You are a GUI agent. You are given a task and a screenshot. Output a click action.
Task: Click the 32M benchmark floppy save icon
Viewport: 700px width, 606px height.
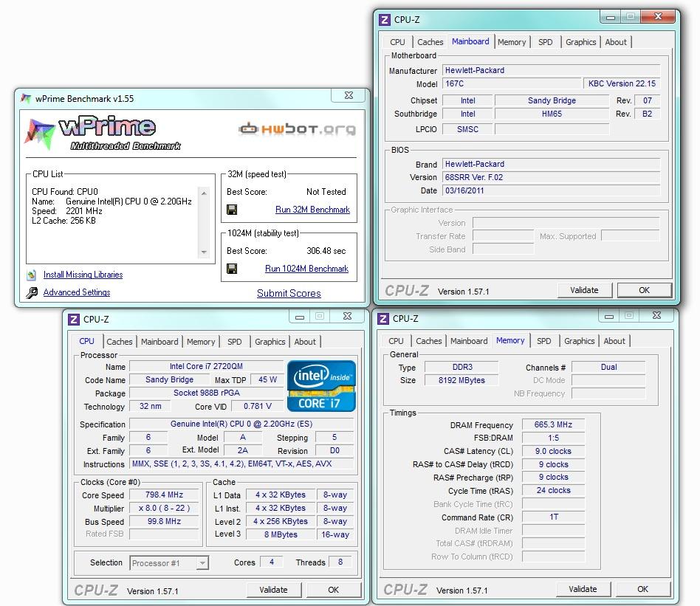232,210
